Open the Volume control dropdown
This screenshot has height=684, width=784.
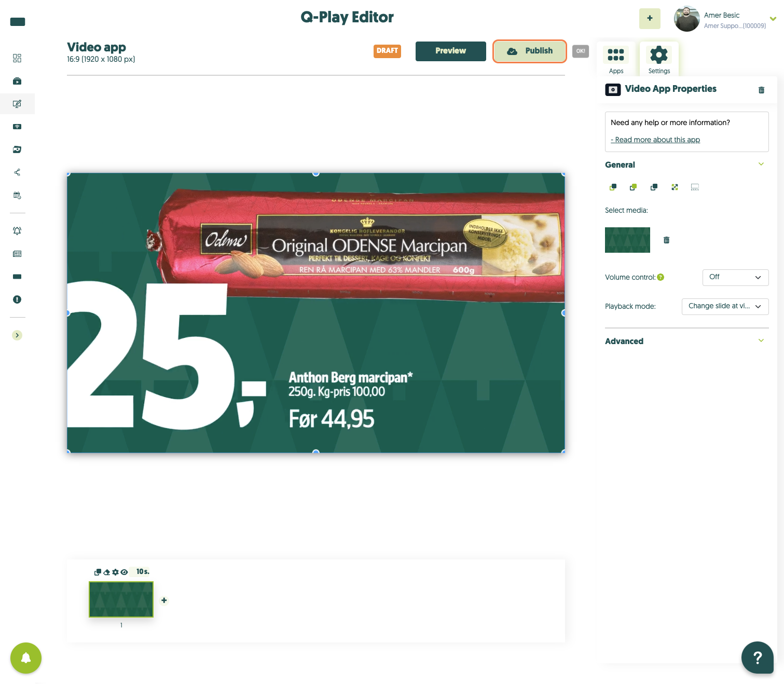pos(735,277)
